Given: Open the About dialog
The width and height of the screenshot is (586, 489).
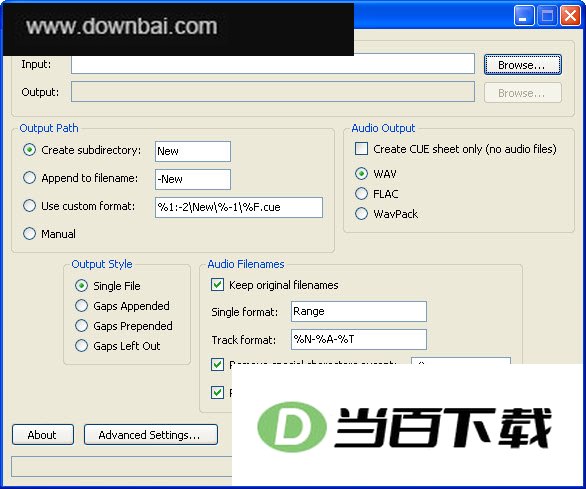Looking at the screenshot, I should (x=43, y=435).
